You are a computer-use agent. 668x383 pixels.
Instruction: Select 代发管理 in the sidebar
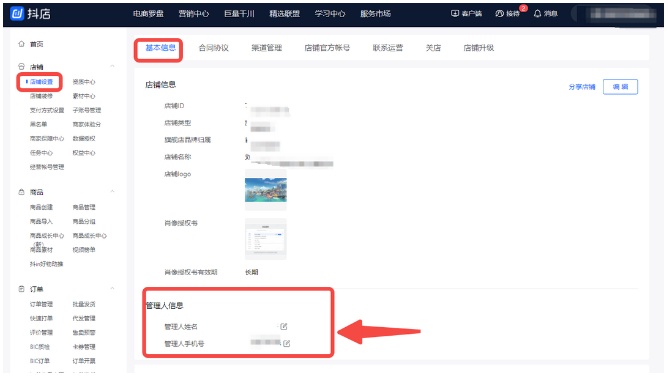coord(84,318)
